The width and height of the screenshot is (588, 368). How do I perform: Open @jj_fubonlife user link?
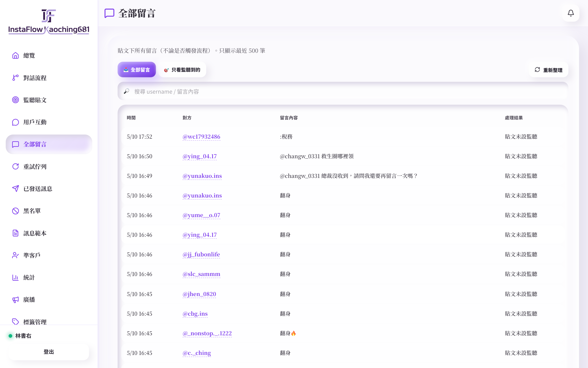[201, 254]
